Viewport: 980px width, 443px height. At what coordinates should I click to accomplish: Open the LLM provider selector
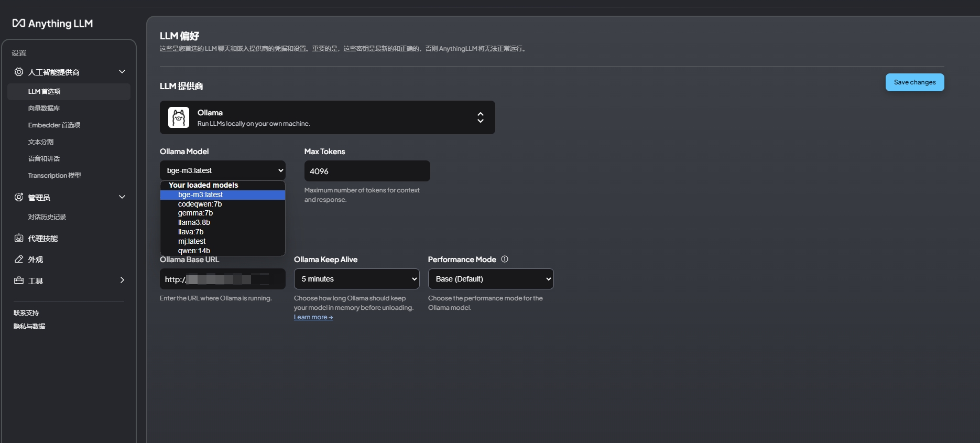[x=327, y=117]
